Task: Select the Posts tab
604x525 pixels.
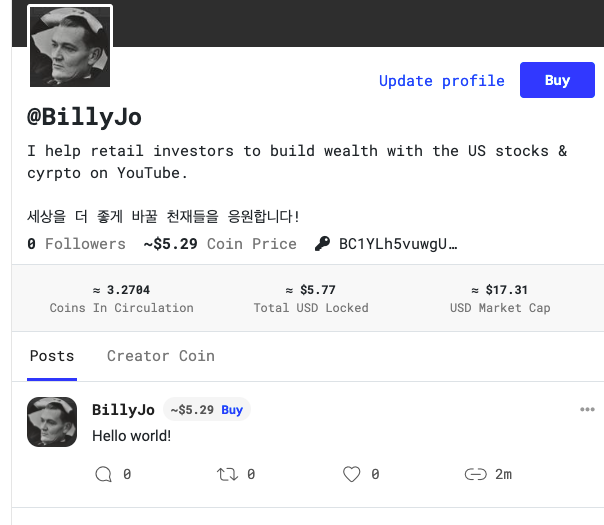Action: click(x=52, y=356)
